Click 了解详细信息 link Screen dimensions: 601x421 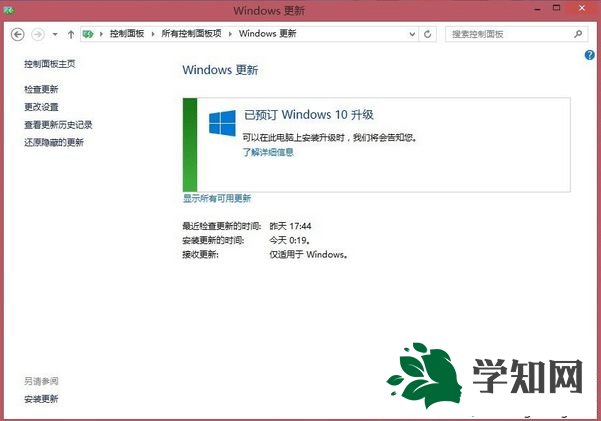268,152
